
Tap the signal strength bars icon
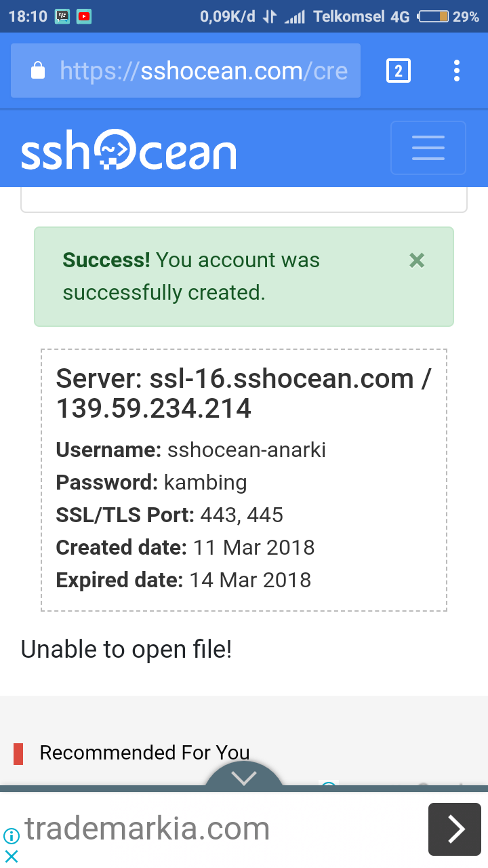(295, 16)
